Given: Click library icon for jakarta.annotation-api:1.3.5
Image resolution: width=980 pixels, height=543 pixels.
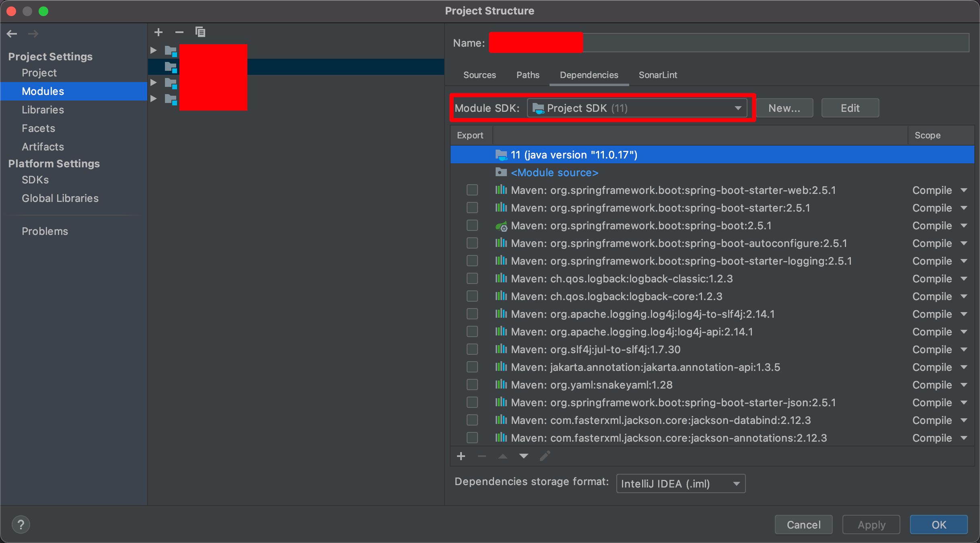Looking at the screenshot, I should [x=501, y=367].
